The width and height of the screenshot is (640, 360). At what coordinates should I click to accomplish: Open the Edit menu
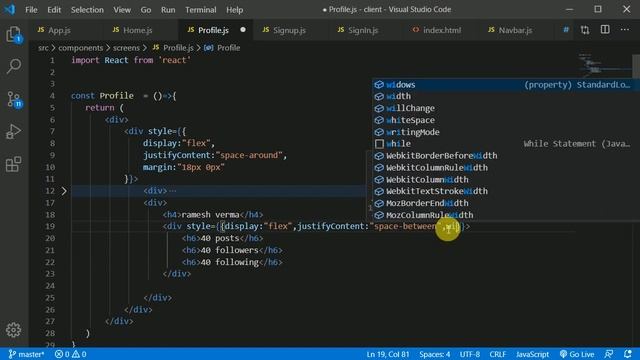54,9
